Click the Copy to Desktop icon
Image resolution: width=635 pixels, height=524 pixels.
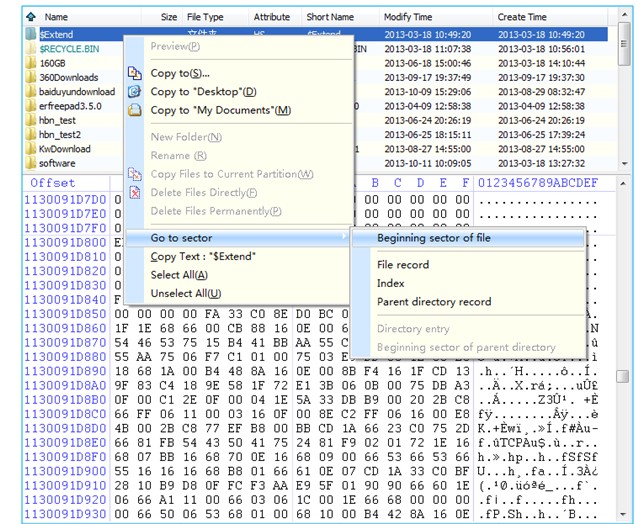(x=134, y=92)
